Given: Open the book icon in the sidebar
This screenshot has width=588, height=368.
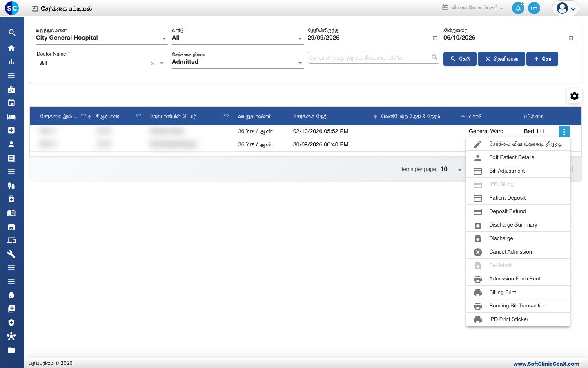Looking at the screenshot, I should [11, 213].
